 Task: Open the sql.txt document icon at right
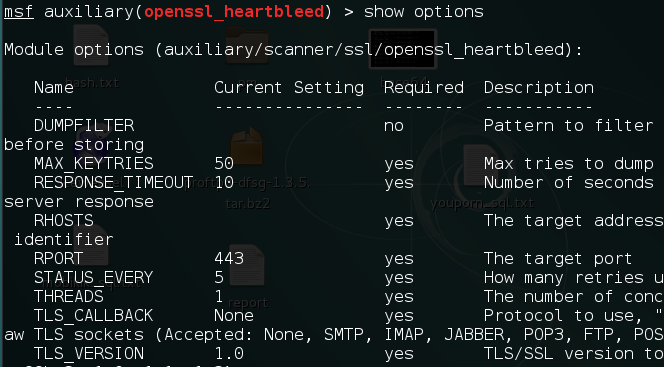(481, 165)
